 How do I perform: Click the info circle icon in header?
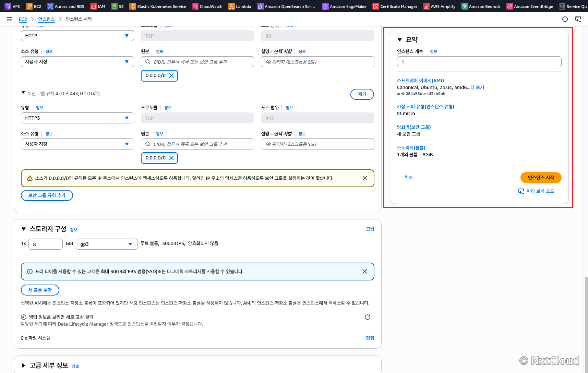coord(565,19)
